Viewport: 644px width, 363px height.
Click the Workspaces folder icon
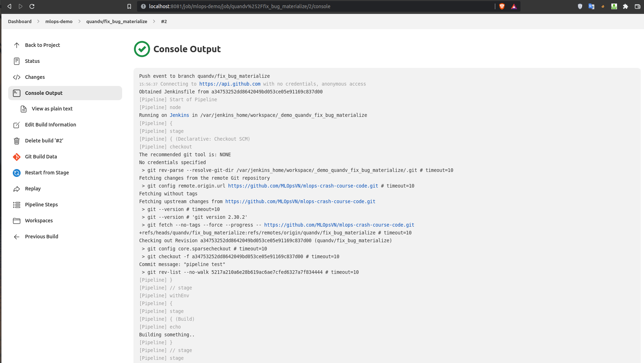pyautogui.click(x=17, y=221)
